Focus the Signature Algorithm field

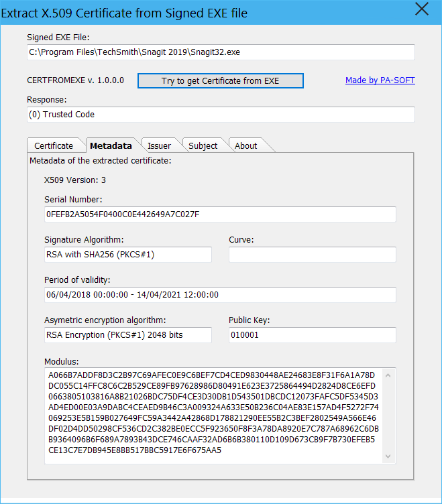[127, 255]
